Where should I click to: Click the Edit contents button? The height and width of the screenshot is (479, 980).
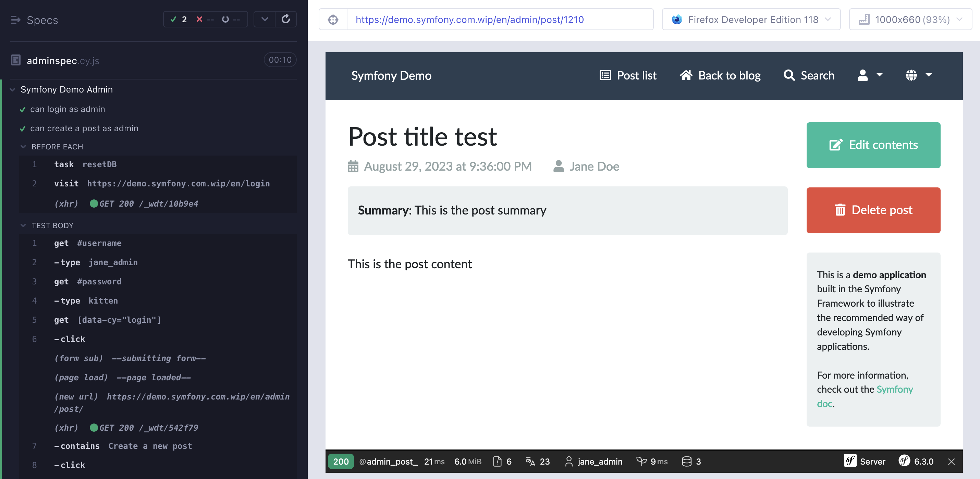873,145
